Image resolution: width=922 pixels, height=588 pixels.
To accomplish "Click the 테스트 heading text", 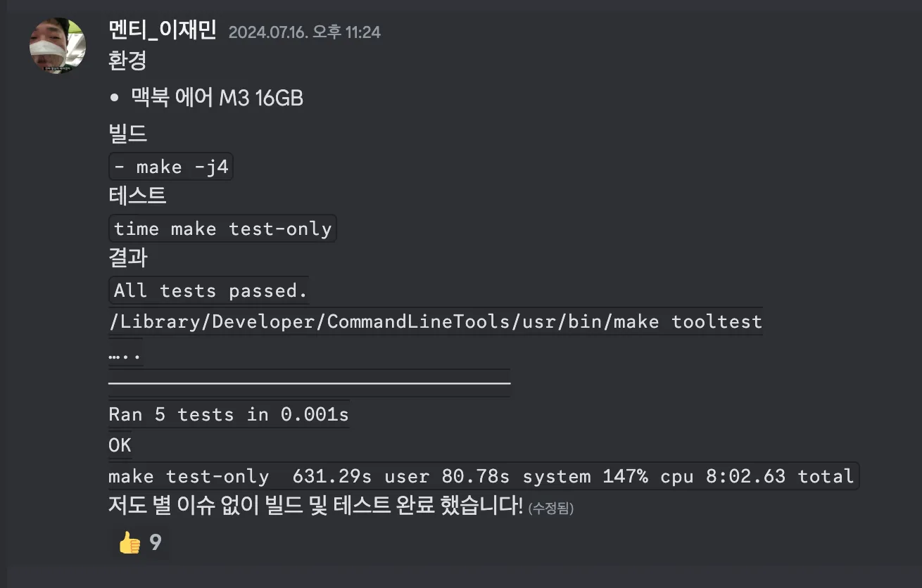I will pyautogui.click(x=137, y=195).
